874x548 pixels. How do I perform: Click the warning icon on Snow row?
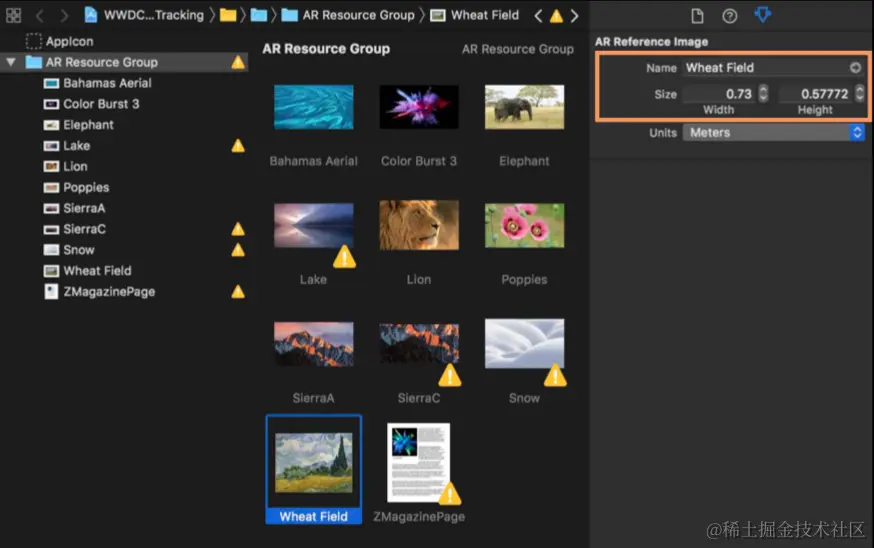238,250
